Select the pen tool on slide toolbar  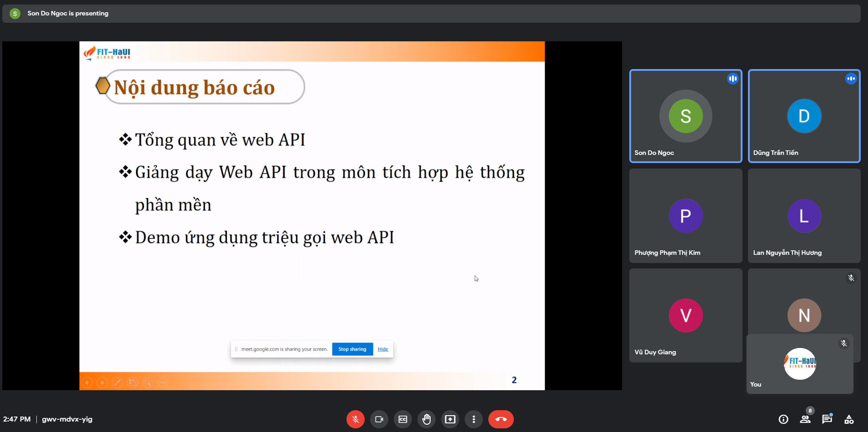point(117,382)
